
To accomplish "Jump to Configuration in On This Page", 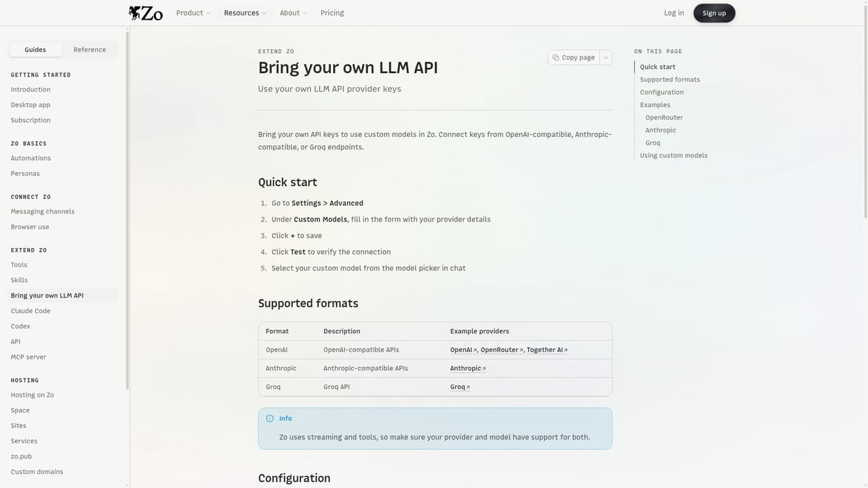I will coord(662,92).
